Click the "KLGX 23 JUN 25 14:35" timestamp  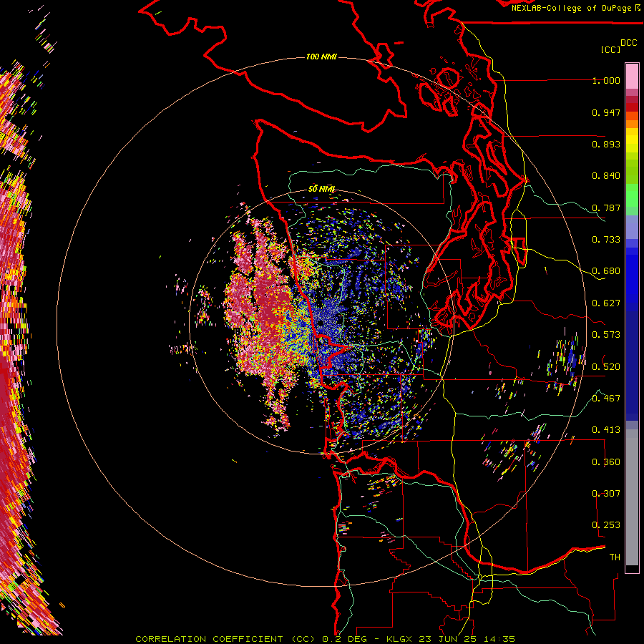(x=451, y=639)
